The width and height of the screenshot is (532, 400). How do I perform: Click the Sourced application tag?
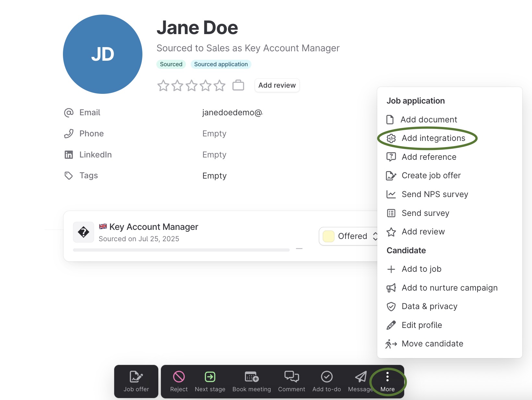pyautogui.click(x=221, y=64)
